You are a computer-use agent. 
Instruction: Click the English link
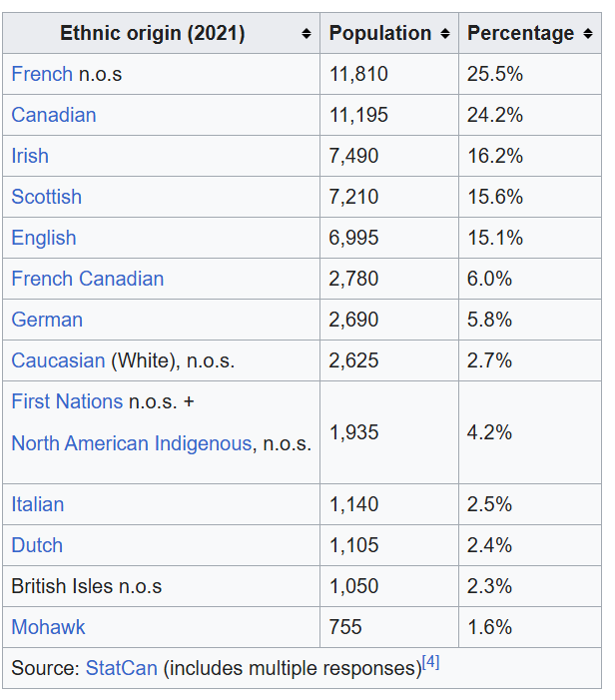click(x=44, y=238)
